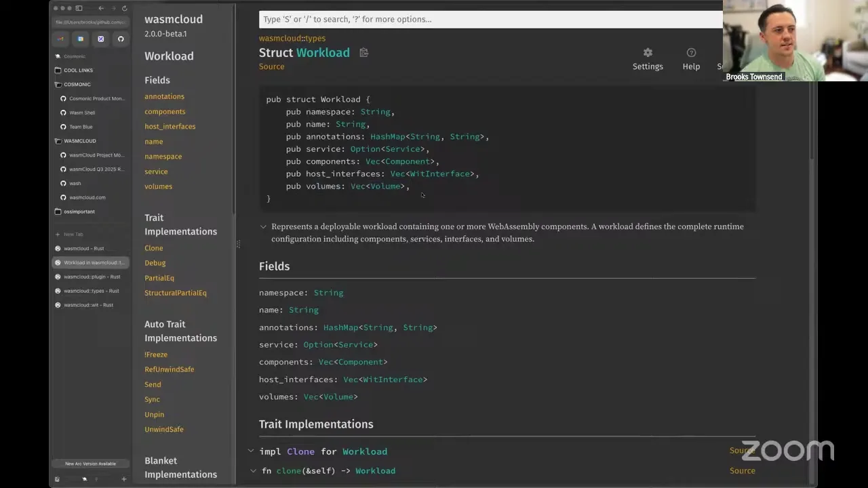Focus the rustdoc search box

pos(491,19)
